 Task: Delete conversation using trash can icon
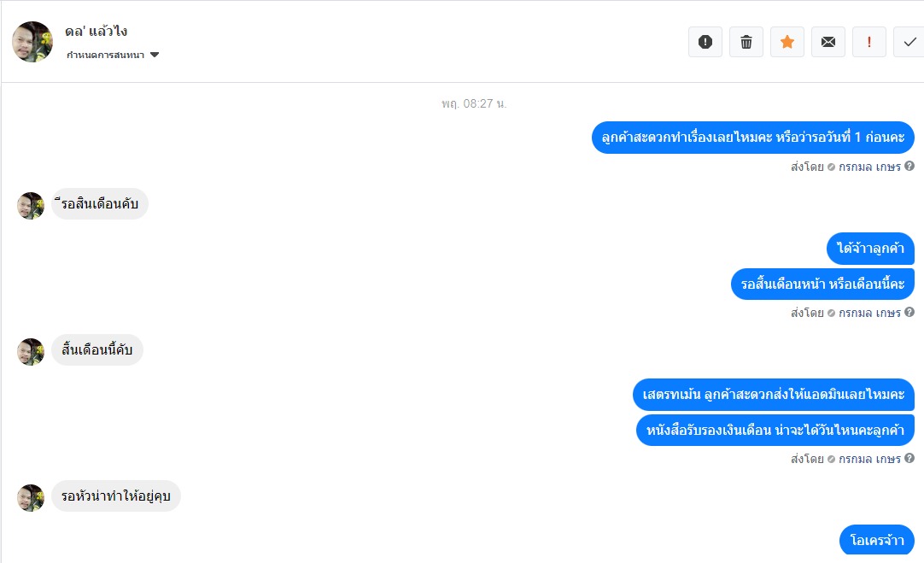click(746, 42)
